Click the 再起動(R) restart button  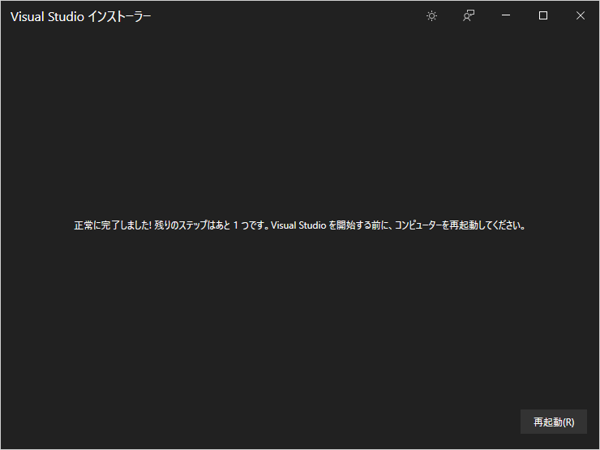pos(553,422)
